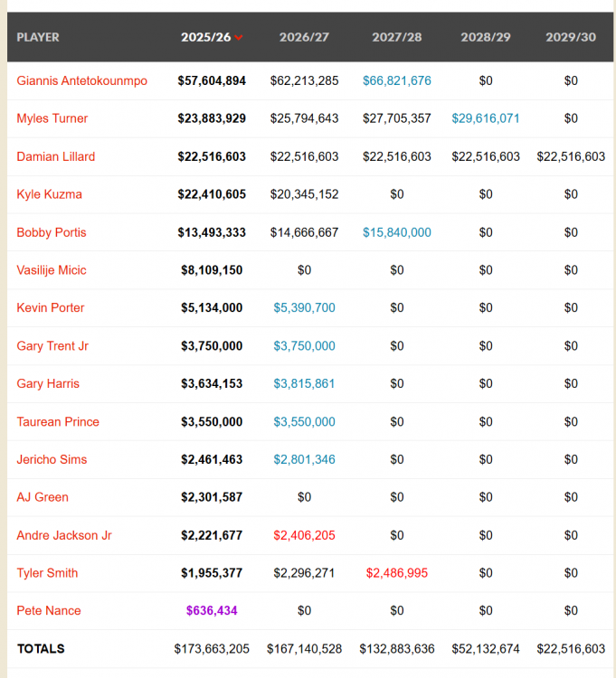Click Andre Jackson Jr's name
Image resolution: width=616 pixels, height=678 pixels.
(64, 535)
